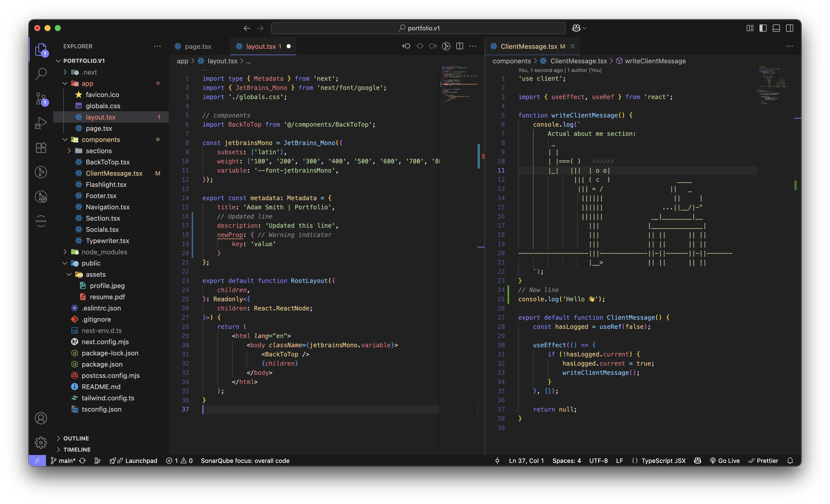Click SonarQube focus: overall code

click(x=245, y=461)
